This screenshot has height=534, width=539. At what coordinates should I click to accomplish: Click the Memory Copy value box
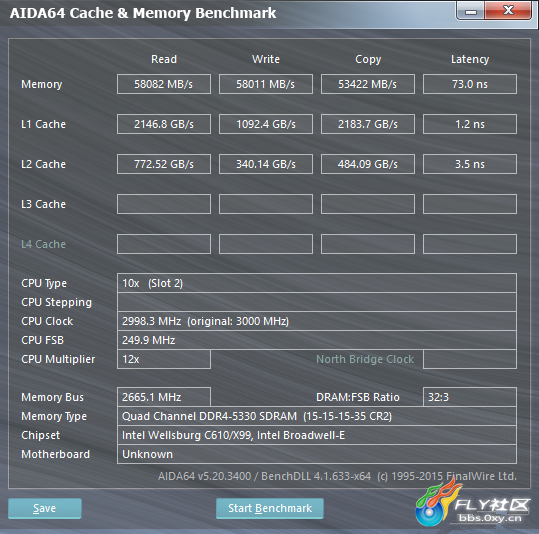tap(368, 84)
